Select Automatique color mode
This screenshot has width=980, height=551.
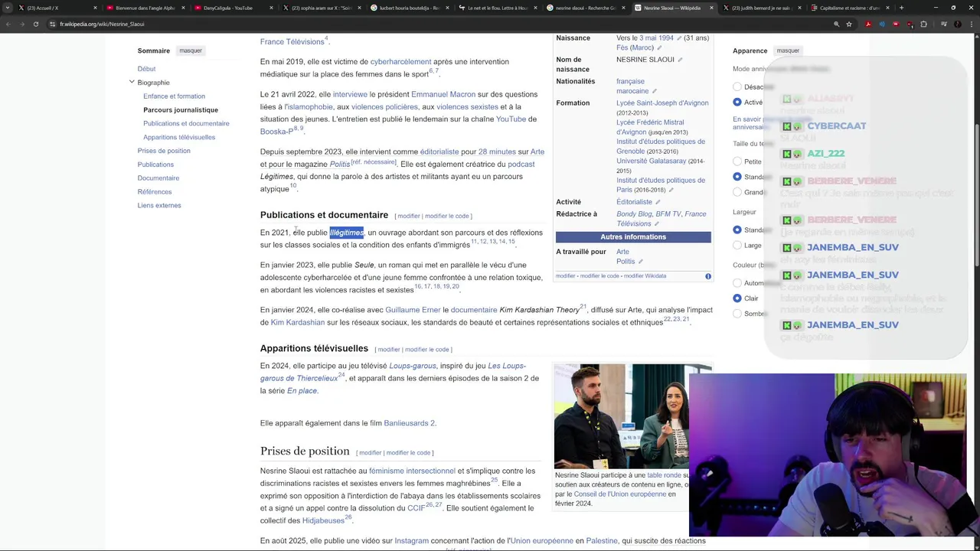click(737, 283)
